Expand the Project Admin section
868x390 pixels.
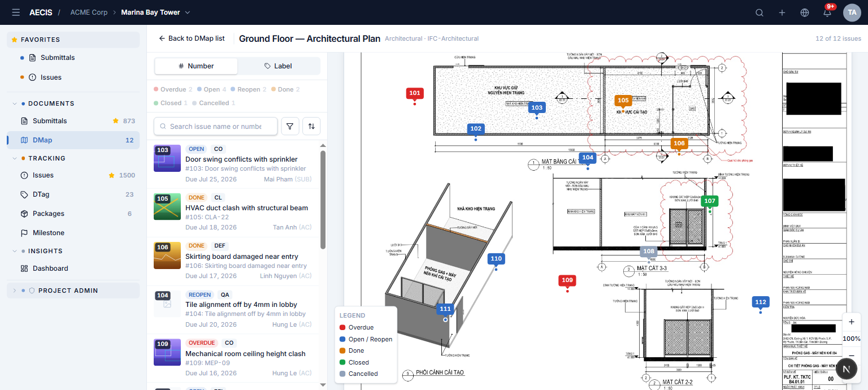73,291
